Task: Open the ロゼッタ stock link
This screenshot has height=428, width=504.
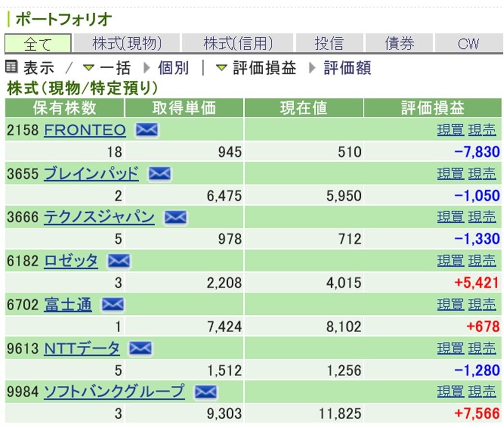Action: [71, 261]
